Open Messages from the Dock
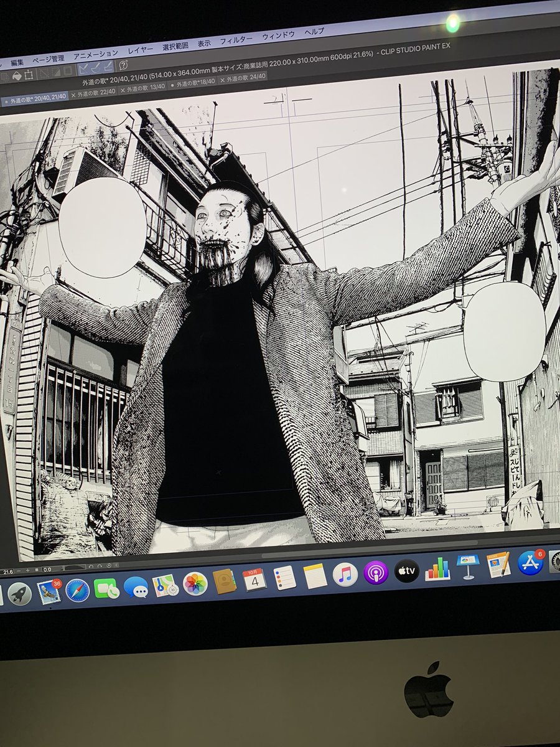This screenshot has width=560, height=747. pos(136,586)
